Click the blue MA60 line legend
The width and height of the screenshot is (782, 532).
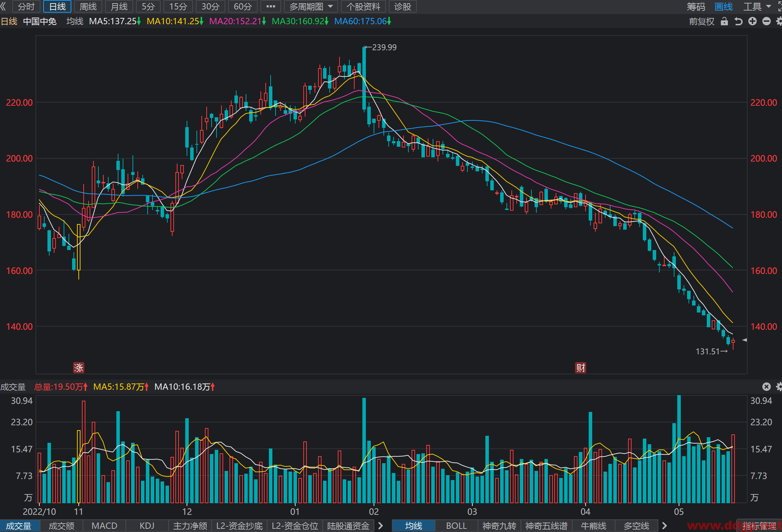(362, 21)
